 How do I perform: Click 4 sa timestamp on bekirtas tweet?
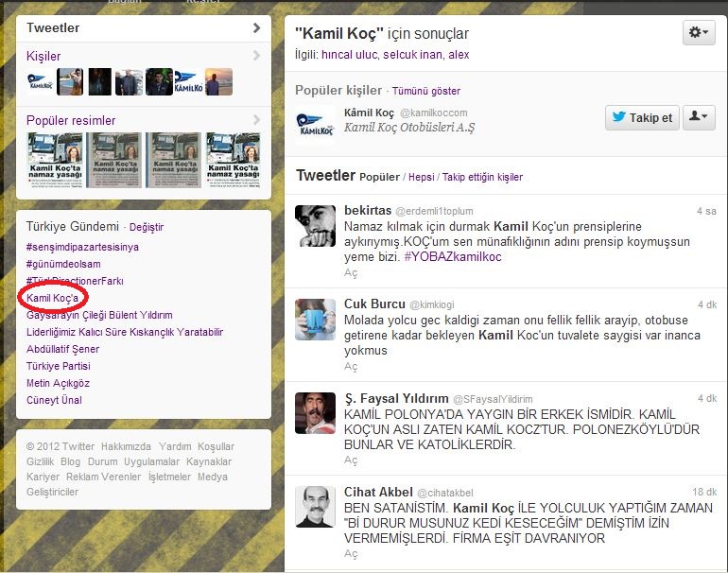706,211
